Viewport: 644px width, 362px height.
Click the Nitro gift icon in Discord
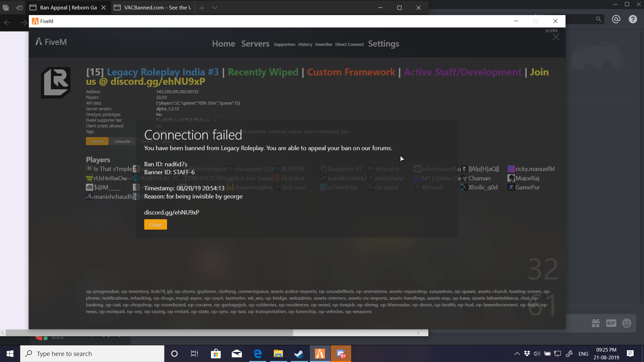coord(596,323)
